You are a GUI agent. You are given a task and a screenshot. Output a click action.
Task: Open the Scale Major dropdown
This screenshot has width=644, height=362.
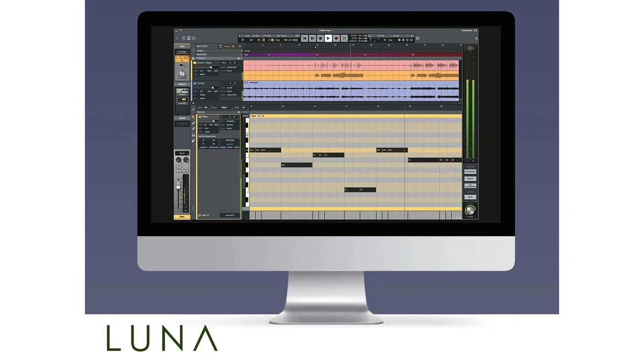[224, 108]
